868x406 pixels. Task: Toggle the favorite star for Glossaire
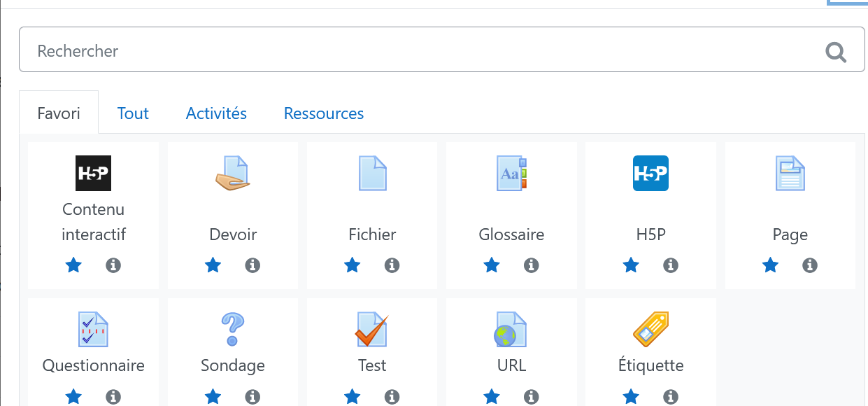pos(492,265)
